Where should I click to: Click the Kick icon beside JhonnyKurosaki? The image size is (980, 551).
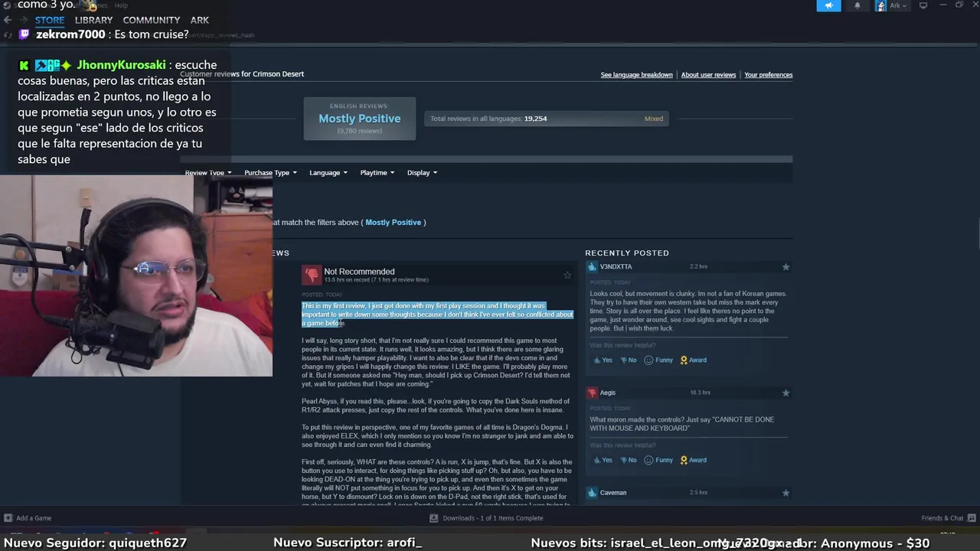click(x=24, y=66)
